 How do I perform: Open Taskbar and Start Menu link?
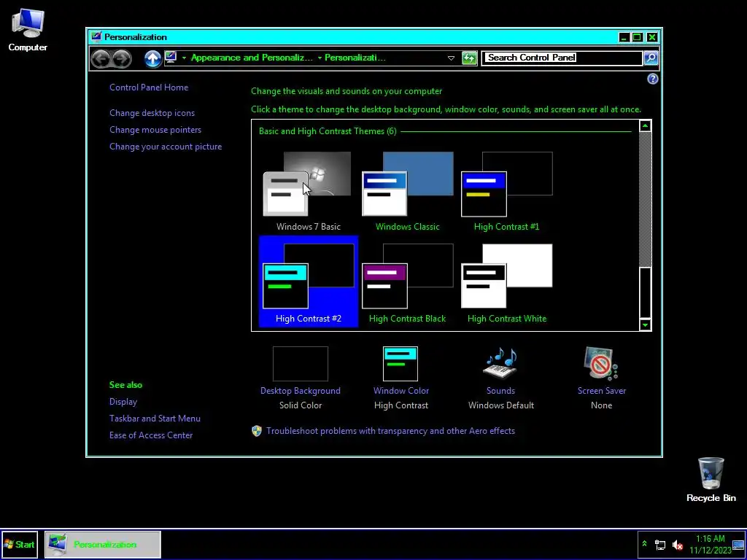pos(155,418)
